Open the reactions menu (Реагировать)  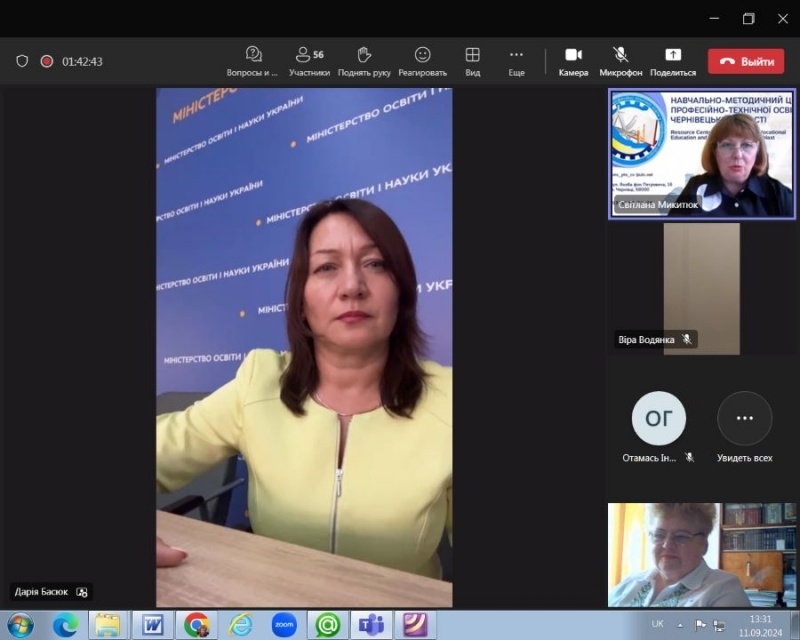click(422, 60)
